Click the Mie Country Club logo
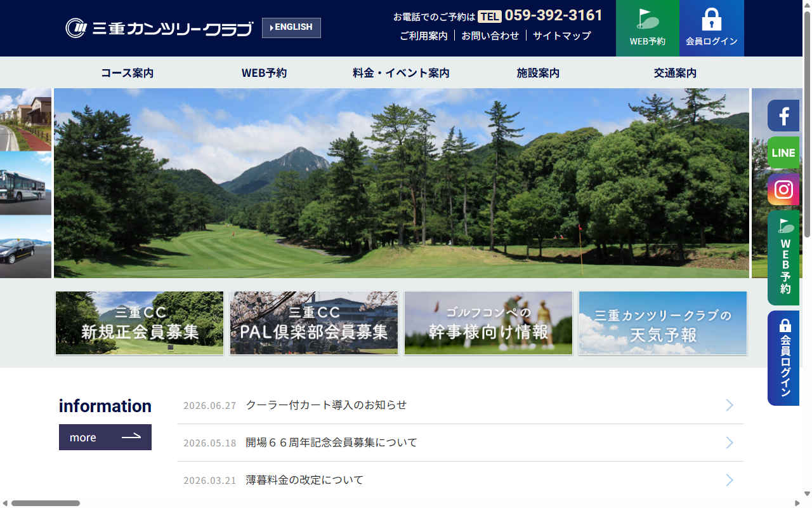812x508 pixels. (159, 28)
